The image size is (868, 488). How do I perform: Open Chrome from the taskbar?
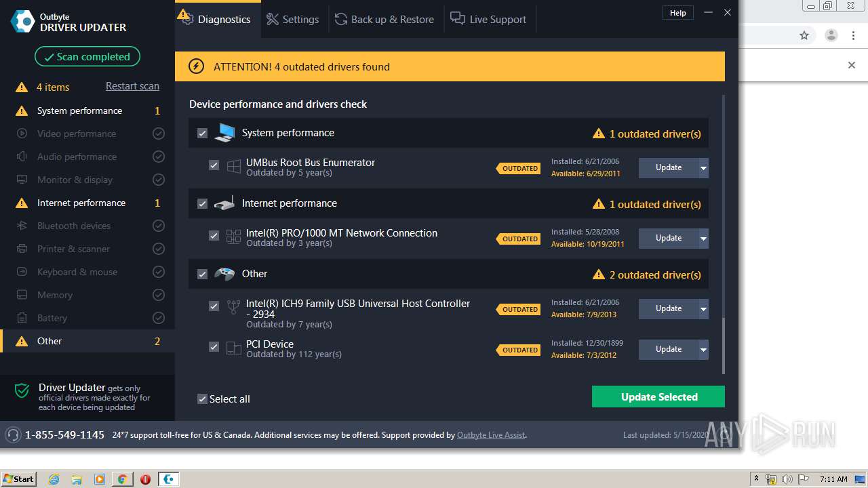pyautogui.click(x=122, y=479)
